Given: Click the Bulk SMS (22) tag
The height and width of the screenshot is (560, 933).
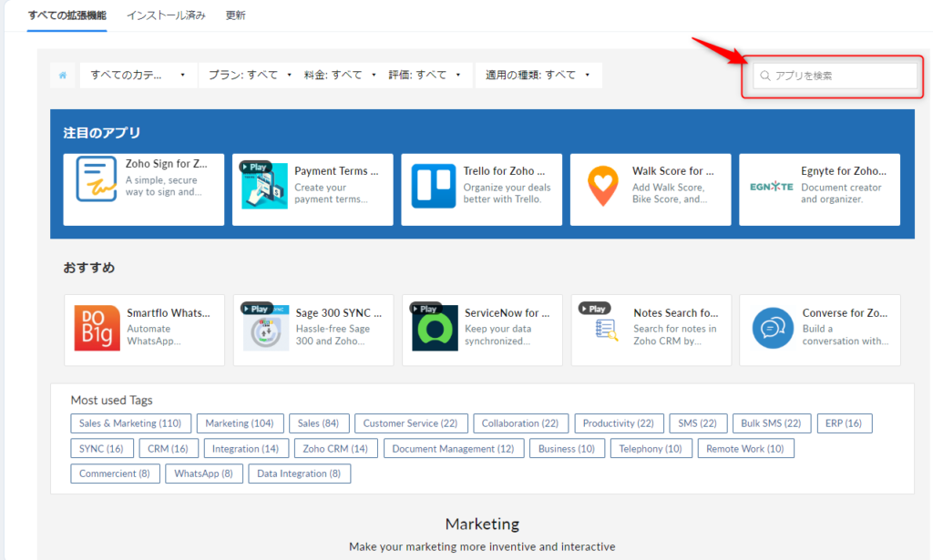Looking at the screenshot, I should (772, 423).
